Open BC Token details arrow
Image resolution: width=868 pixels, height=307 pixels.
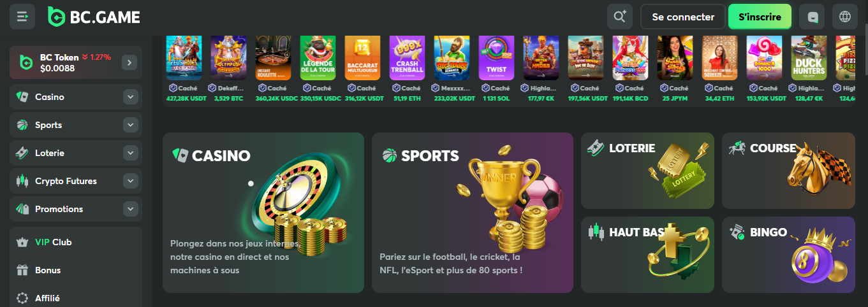129,62
